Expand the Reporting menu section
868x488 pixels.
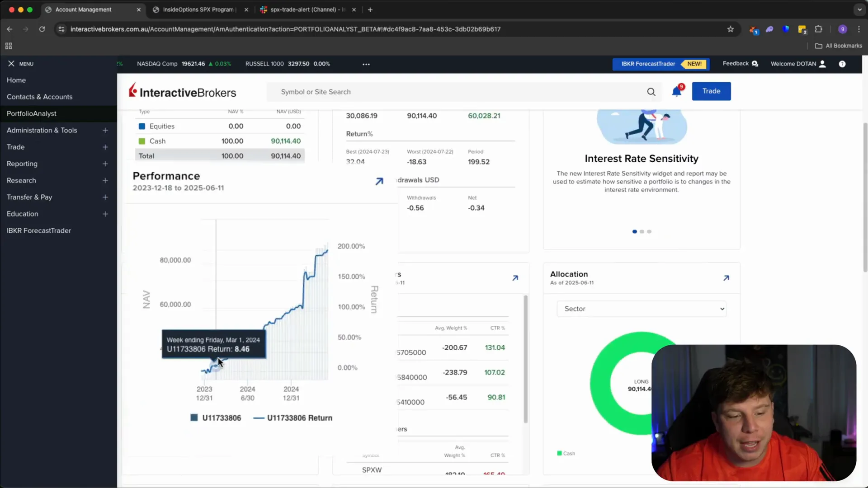coord(105,164)
